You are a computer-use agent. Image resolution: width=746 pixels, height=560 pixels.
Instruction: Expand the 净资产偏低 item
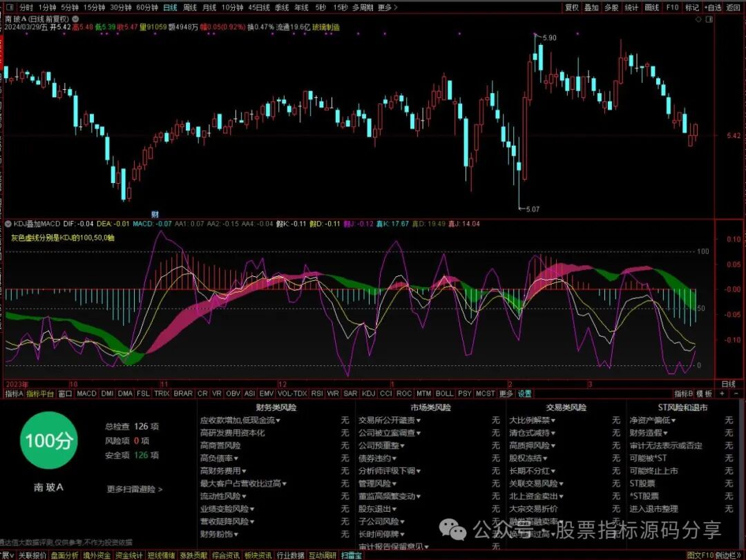[653, 420]
